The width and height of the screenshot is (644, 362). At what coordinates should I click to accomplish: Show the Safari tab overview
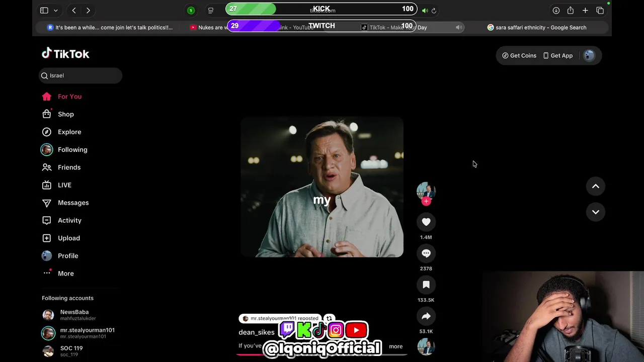pyautogui.click(x=600, y=10)
